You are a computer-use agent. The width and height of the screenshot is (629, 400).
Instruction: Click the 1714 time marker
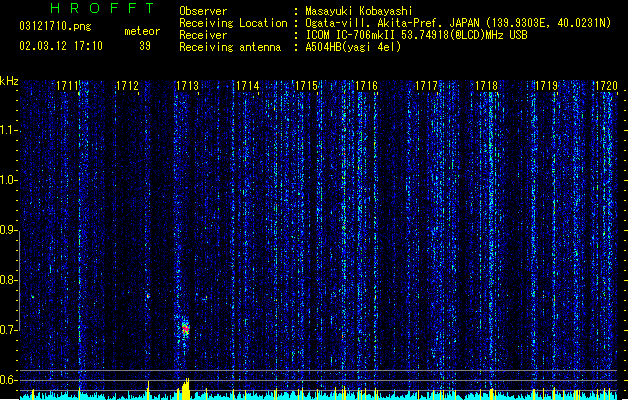click(x=247, y=86)
